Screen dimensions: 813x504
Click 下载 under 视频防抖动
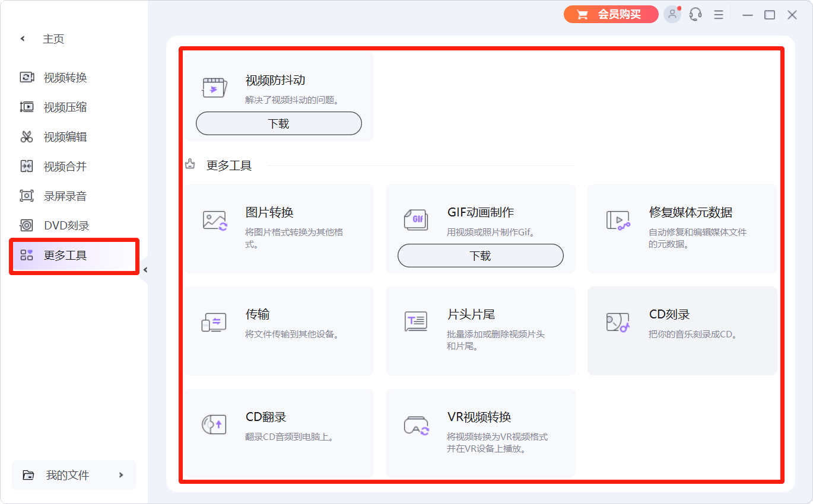click(279, 123)
